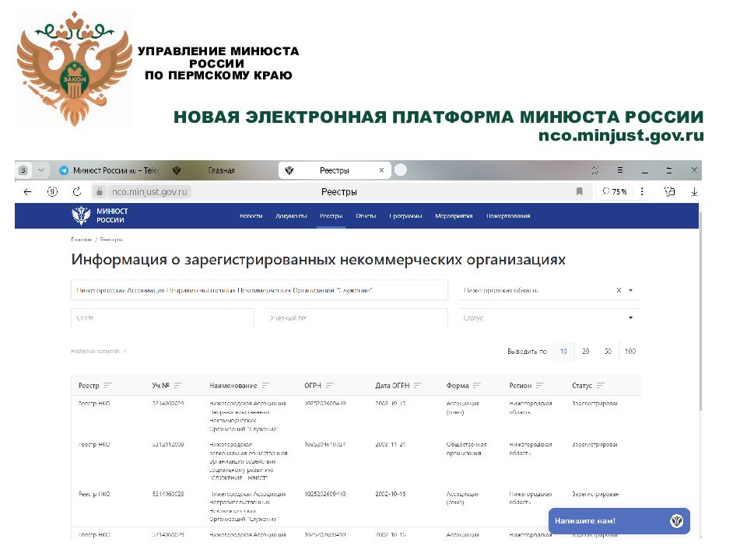Click the Yandex home icon in toolbar
This screenshot has width=747, height=560.
(52, 192)
